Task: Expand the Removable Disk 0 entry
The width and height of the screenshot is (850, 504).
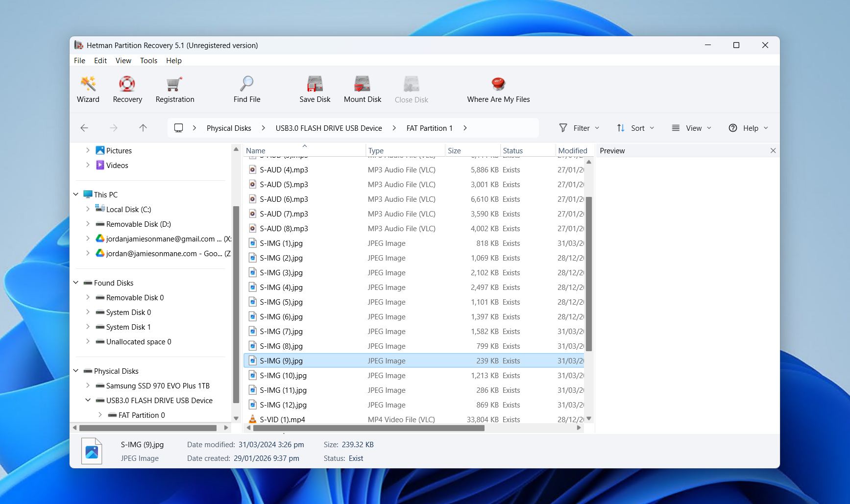Action: point(89,297)
